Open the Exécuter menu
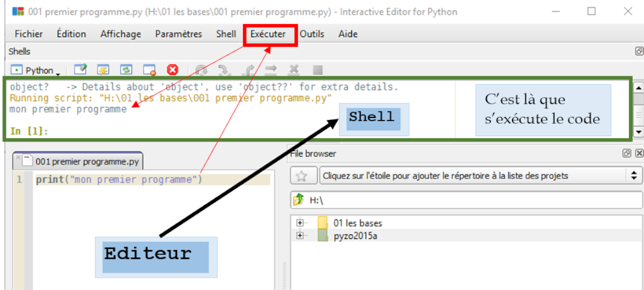Screen dimensions: 644x290 pos(268,34)
